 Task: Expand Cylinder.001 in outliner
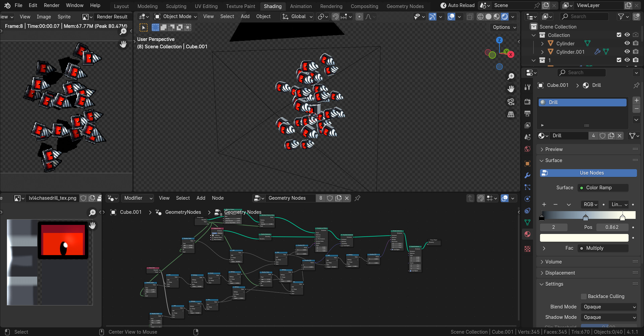pos(542,52)
